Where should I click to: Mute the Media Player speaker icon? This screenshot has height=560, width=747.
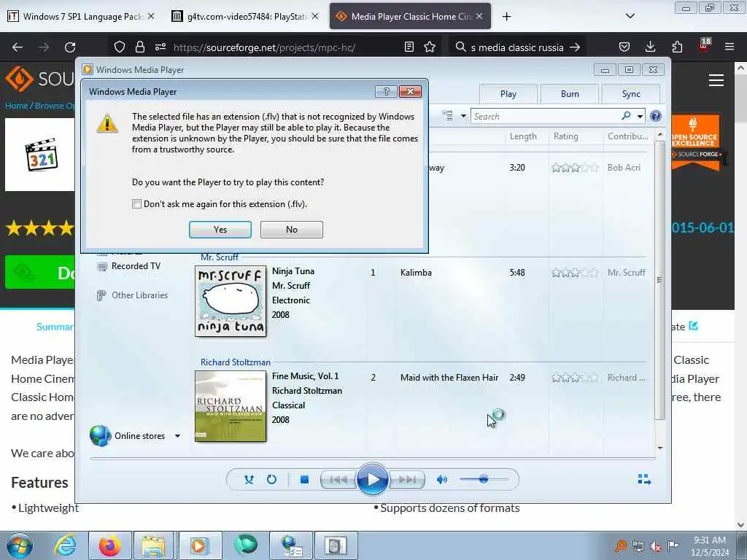point(441,480)
